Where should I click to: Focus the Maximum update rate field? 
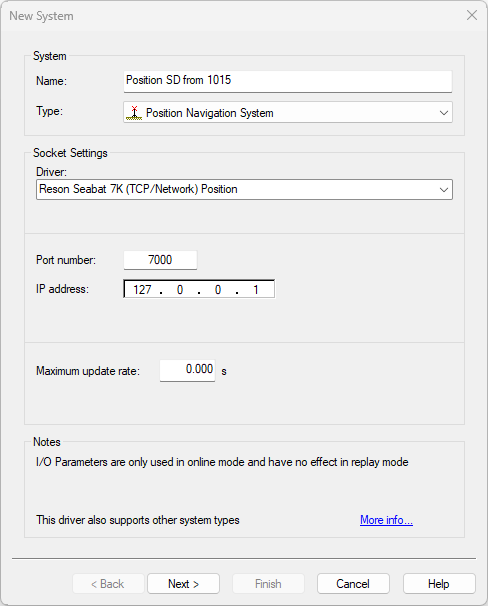(x=187, y=370)
